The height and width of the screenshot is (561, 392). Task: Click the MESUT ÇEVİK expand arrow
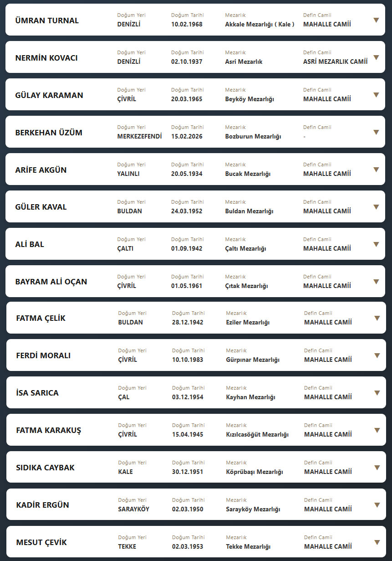click(377, 542)
